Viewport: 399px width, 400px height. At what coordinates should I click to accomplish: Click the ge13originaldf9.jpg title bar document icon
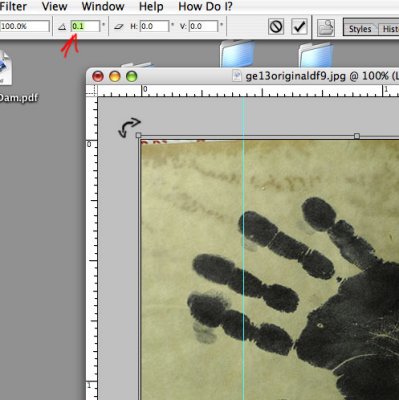coord(237,76)
